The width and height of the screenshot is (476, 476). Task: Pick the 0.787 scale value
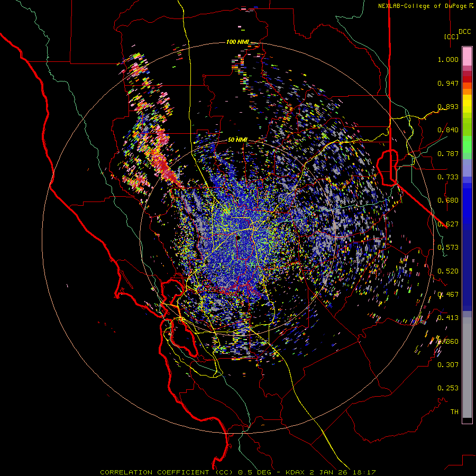(448, 153)
